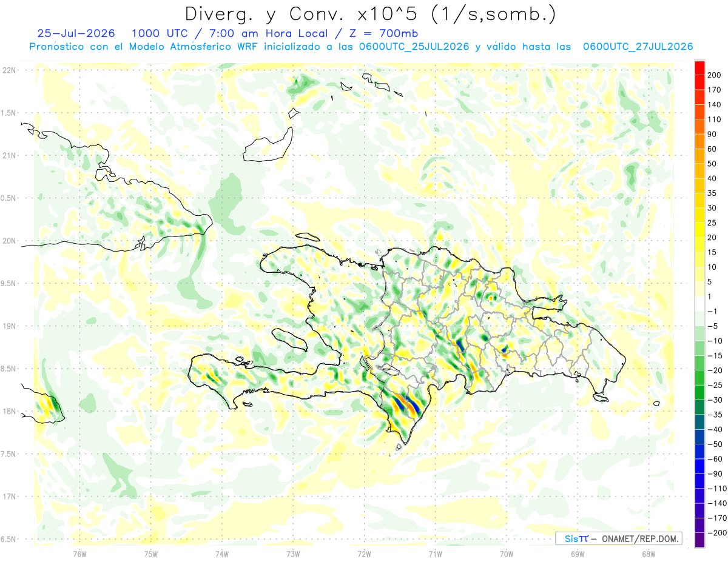Click the '69W' longitude label

pos(578,554)
